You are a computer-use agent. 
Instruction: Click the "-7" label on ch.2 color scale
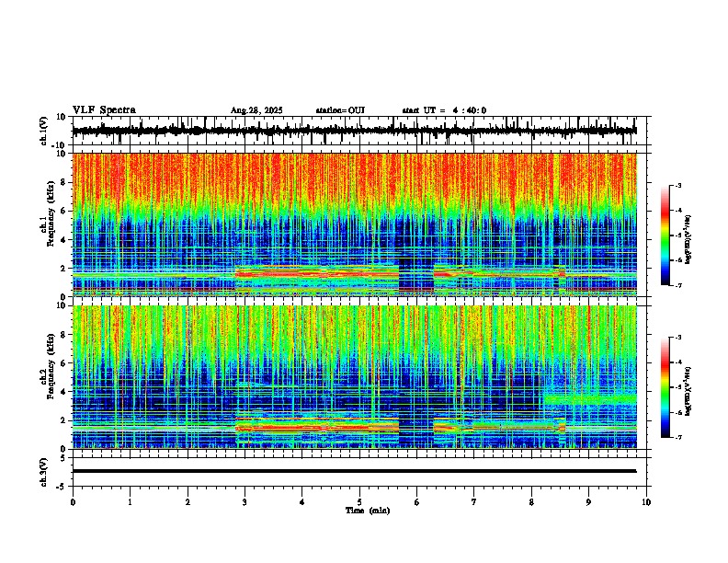pyautogui.click(x=677, y=437)
